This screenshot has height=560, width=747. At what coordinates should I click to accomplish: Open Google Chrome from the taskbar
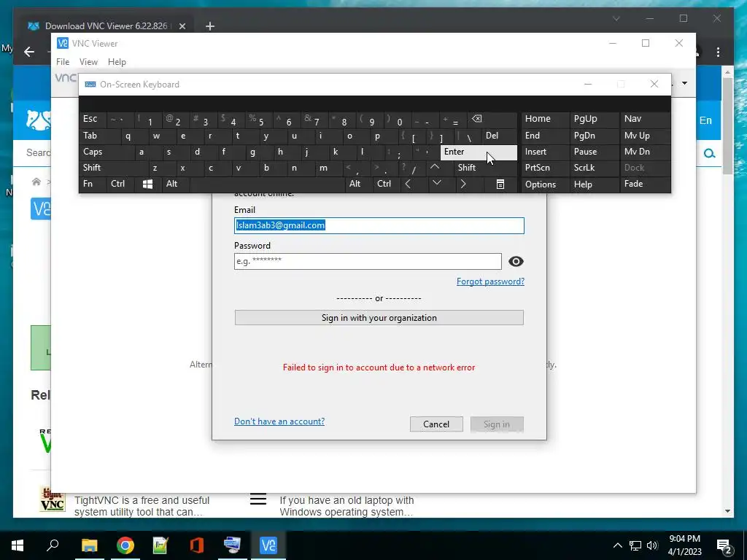125,545
